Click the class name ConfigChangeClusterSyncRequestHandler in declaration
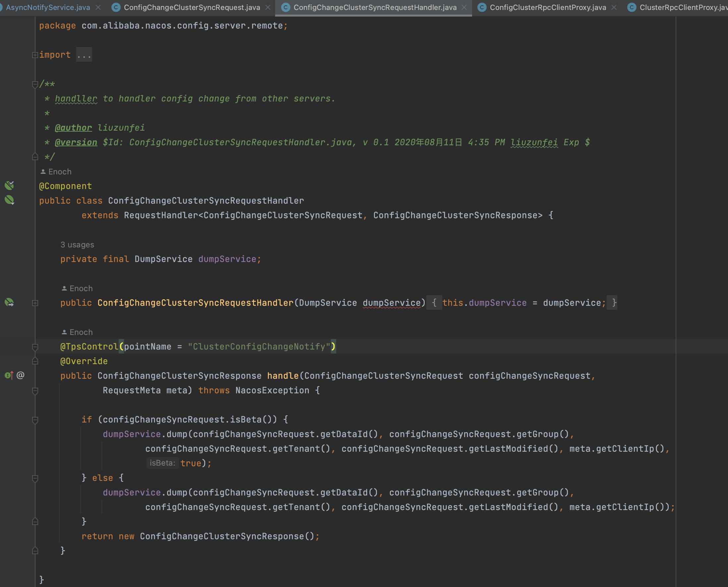 (206, 201)
